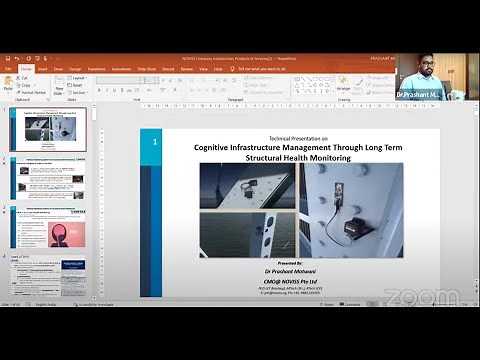Switch to the Review tab
The height and width of the screenshot is (360, 480).
coord(187,69)
